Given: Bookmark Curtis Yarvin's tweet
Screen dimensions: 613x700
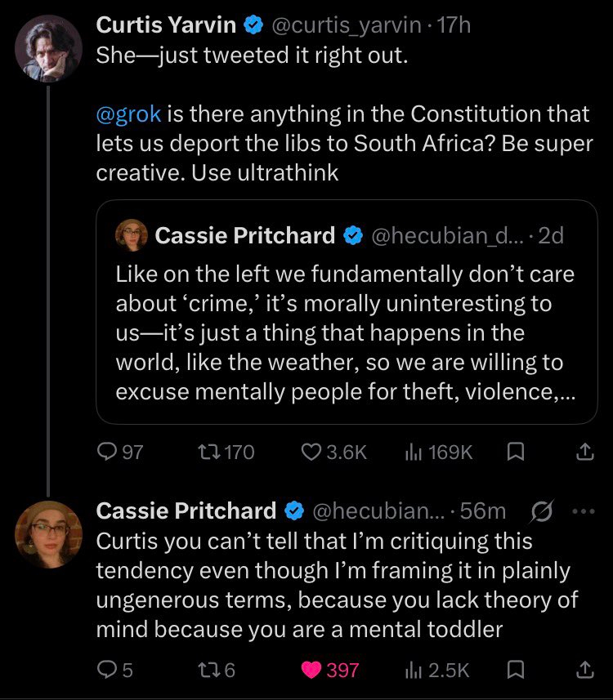Looking at the screenshot, I should point(516,452).
